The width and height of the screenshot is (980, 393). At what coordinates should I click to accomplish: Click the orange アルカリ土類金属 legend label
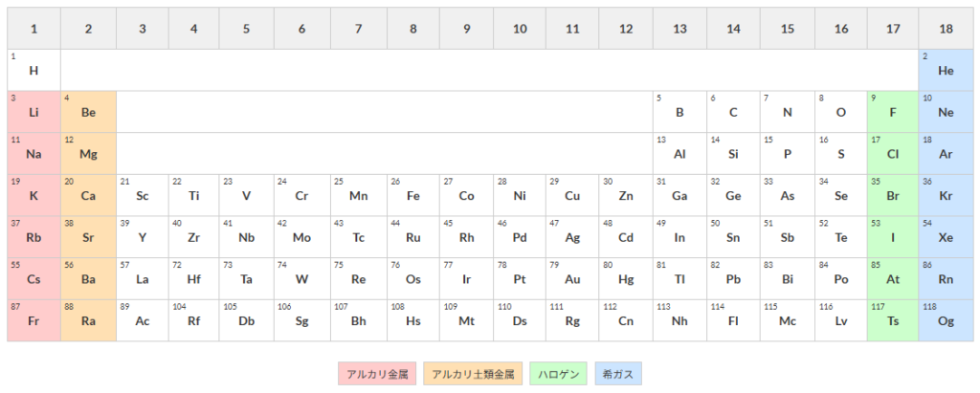[x=474, y=373]
